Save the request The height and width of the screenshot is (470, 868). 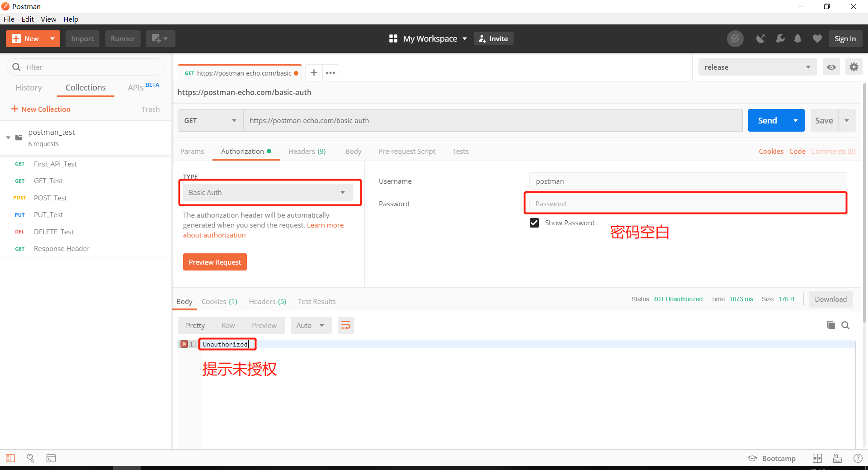tap(824, 121)
